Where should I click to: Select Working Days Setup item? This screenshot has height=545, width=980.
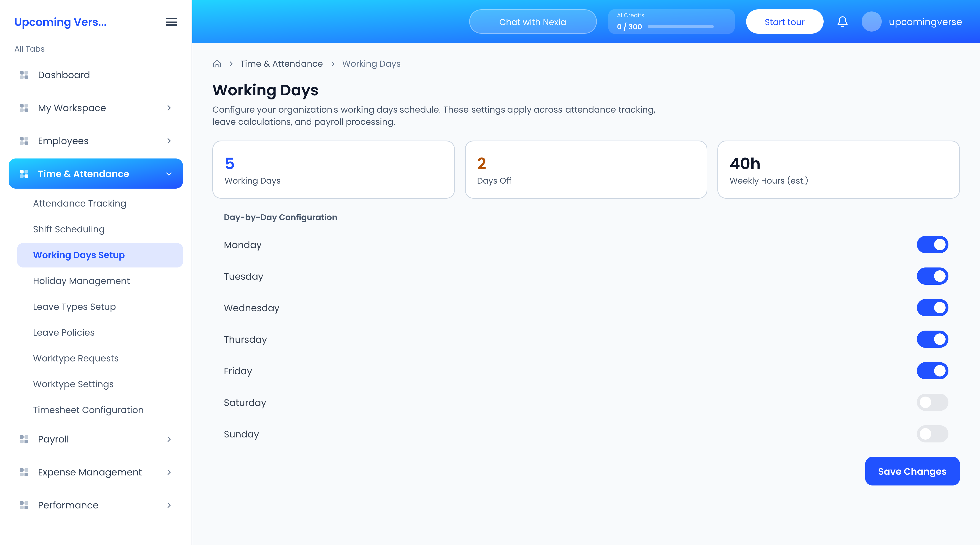pos(100,255)
